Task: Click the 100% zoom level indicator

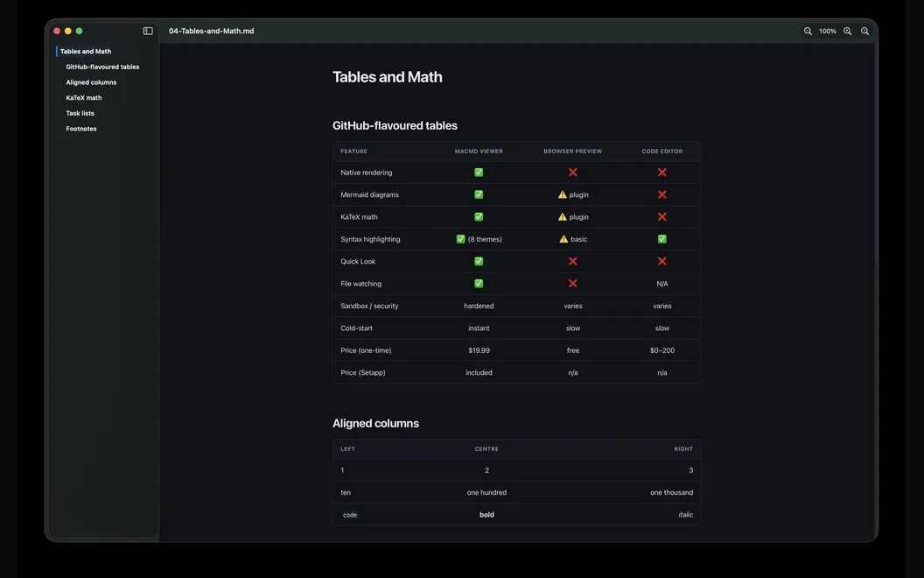Action: (828, 32)
